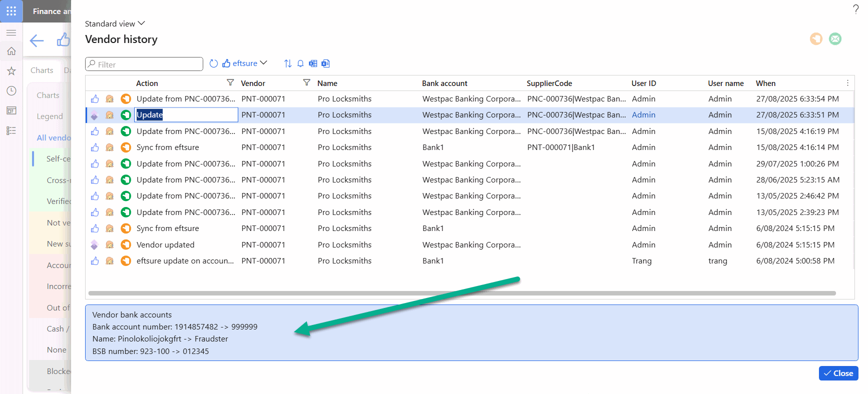Click 'Bank account number: 1914857482 -> 999999' detail line

coord(175,327)
